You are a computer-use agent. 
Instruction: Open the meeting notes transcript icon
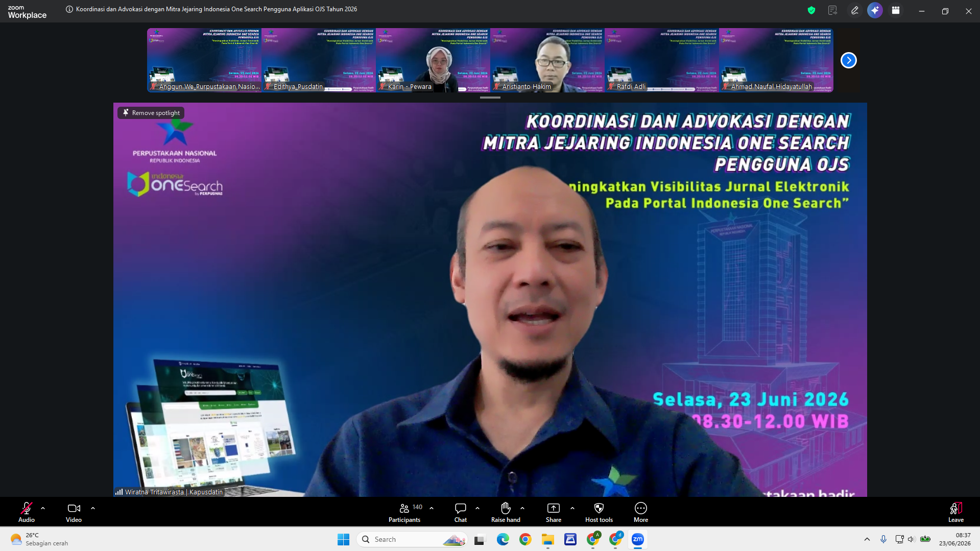(833, 10)
